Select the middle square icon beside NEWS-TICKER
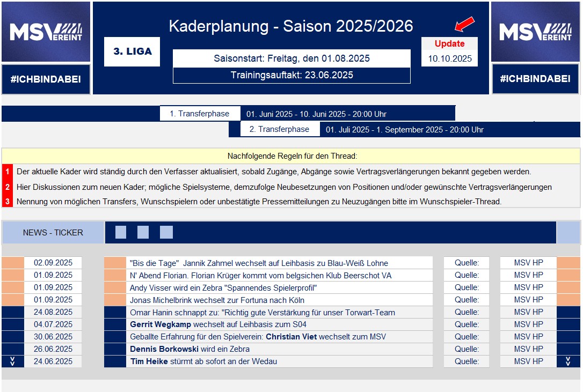583x392 pixels. click(143, 232)
